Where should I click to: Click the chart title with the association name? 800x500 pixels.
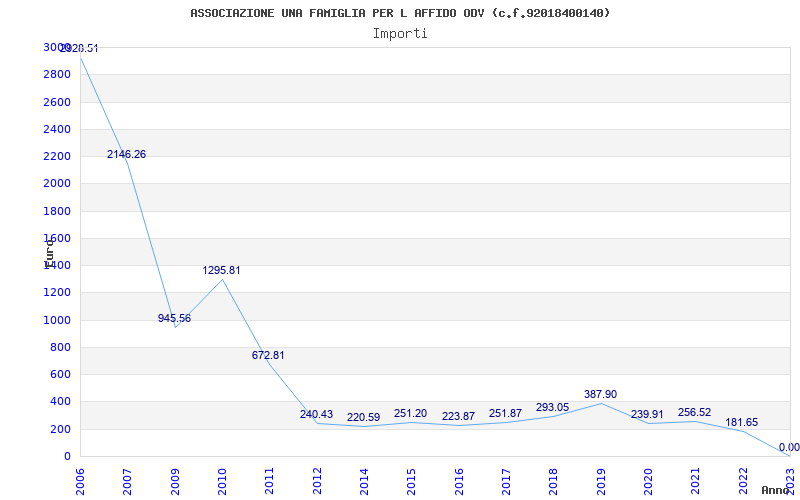400,13
